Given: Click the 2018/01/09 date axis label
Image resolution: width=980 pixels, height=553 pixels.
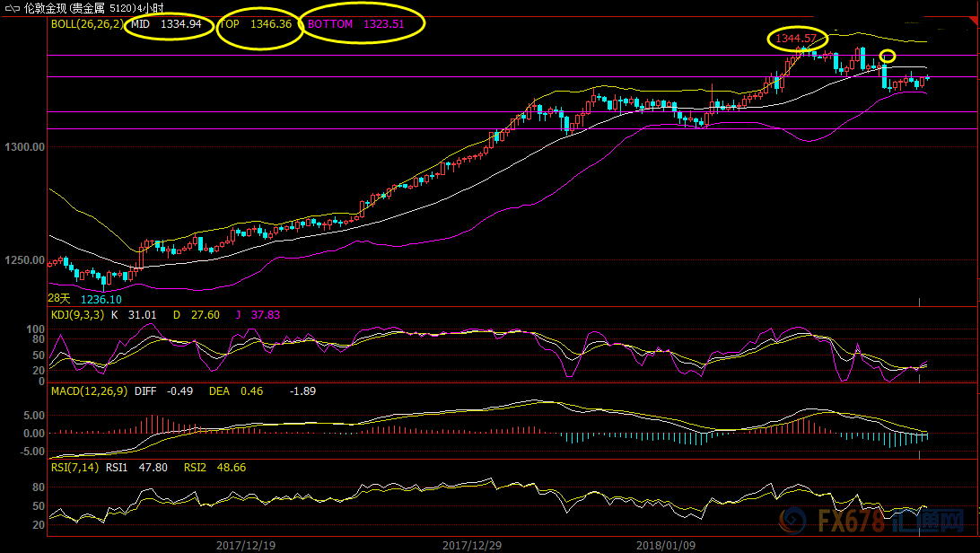Looking at the screenshot, I should 665,545.
